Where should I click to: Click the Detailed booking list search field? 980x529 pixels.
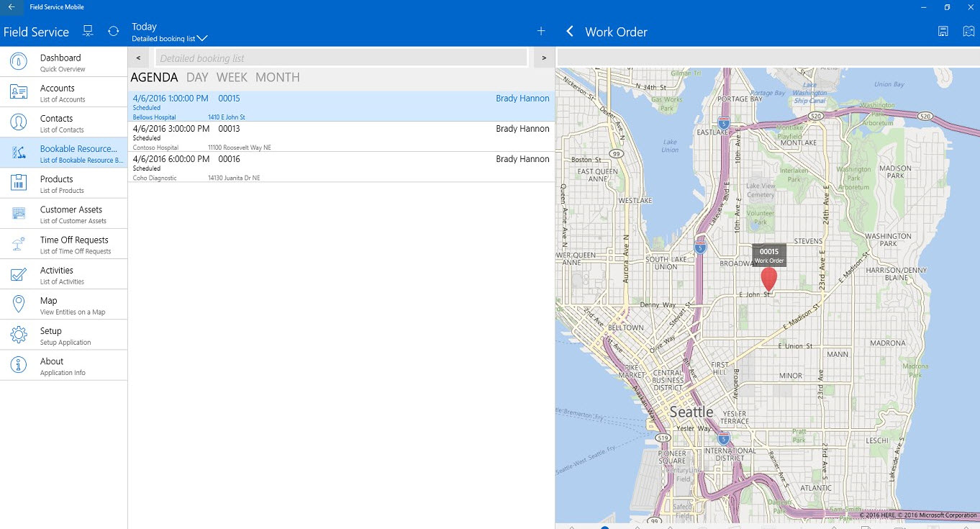341,58
